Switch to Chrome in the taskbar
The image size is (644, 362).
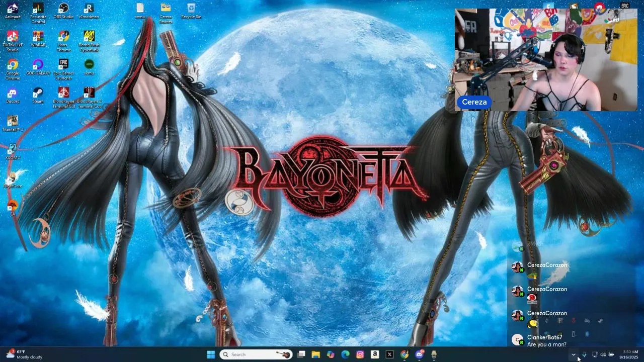tap(404, 354)
